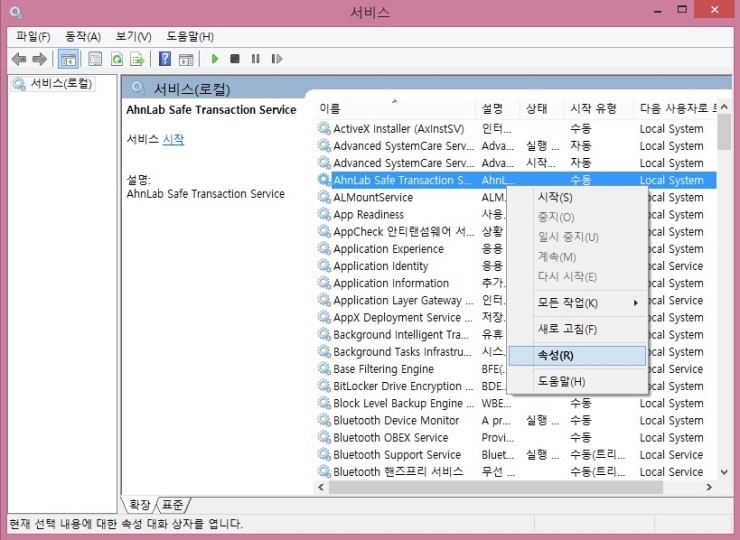Click the gear icon of ActiveX Installer row

pos(324,128)
